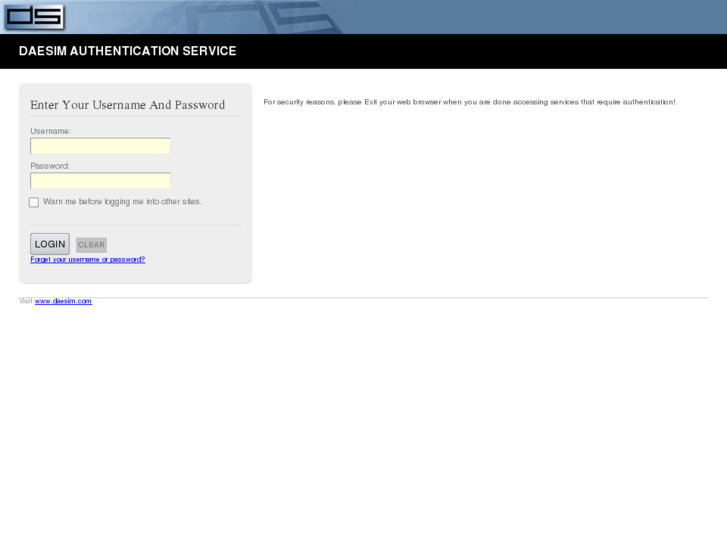Click the CLEAR button
Image resolution: width=727 pixels, height=545 pixels.
pos(91,245)
